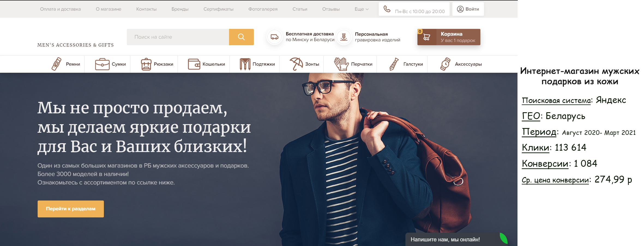This screenshot has height=246, width=644.
Task: Click the Войти login button
Action: (468, 9)
